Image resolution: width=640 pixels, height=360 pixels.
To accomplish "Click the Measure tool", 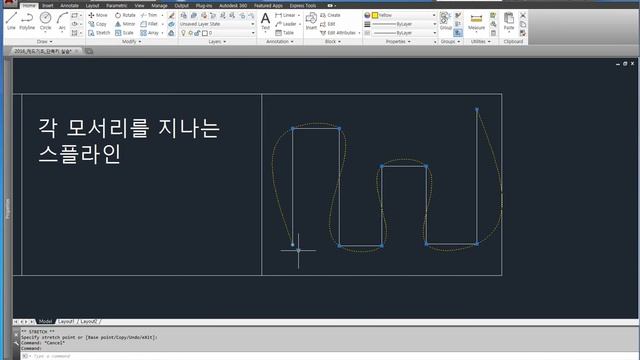I will tap(476, 22).
